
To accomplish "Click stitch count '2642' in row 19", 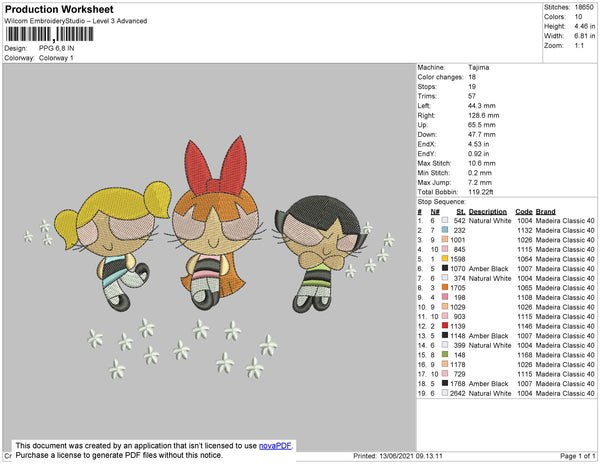I will click(x=458, y=393).
